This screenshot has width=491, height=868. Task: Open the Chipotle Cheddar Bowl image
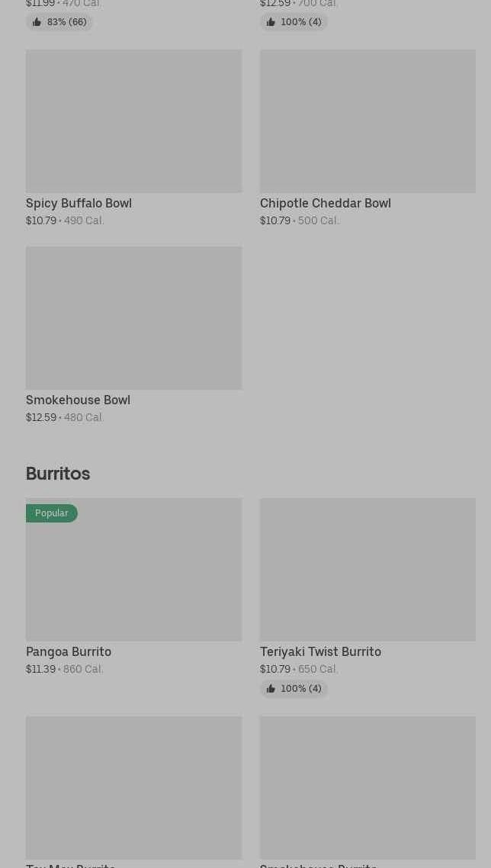coord(367,121)
